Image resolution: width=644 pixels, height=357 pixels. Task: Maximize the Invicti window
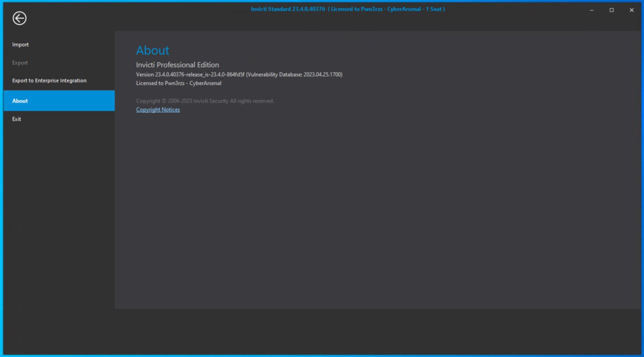pyautogui.click(x=612, y=10)
